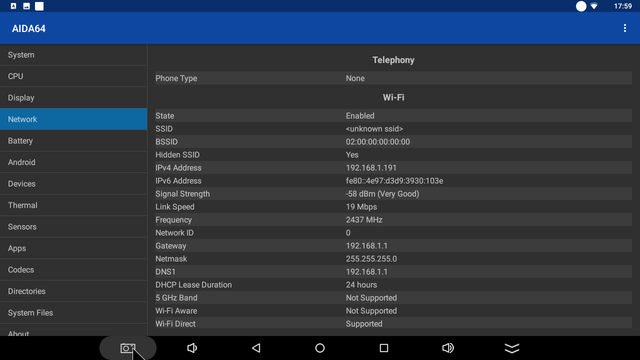Select the Frequency value 2437 MHz
This screenshot has height=360, width=640.
(364, 220)
